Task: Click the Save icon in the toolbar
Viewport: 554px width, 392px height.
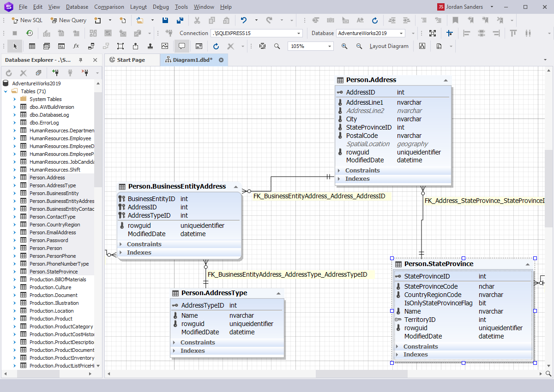Action: [x=165, y=20]
